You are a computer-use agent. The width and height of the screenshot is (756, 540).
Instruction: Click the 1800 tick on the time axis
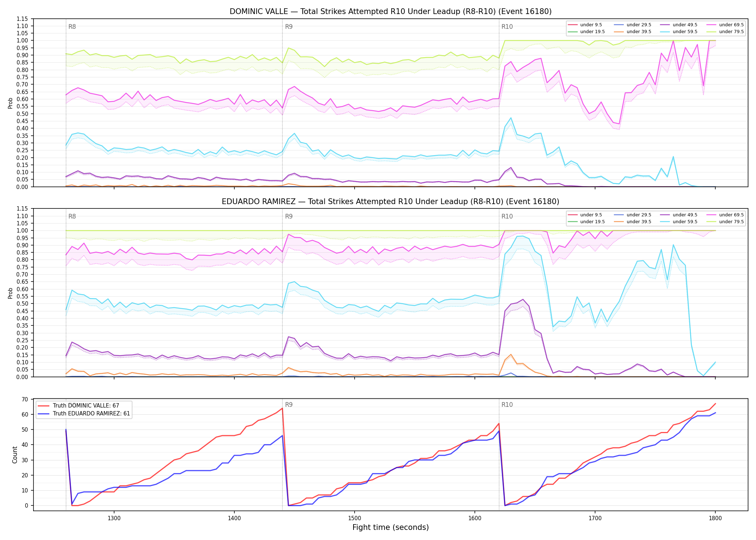coord(715,518)
